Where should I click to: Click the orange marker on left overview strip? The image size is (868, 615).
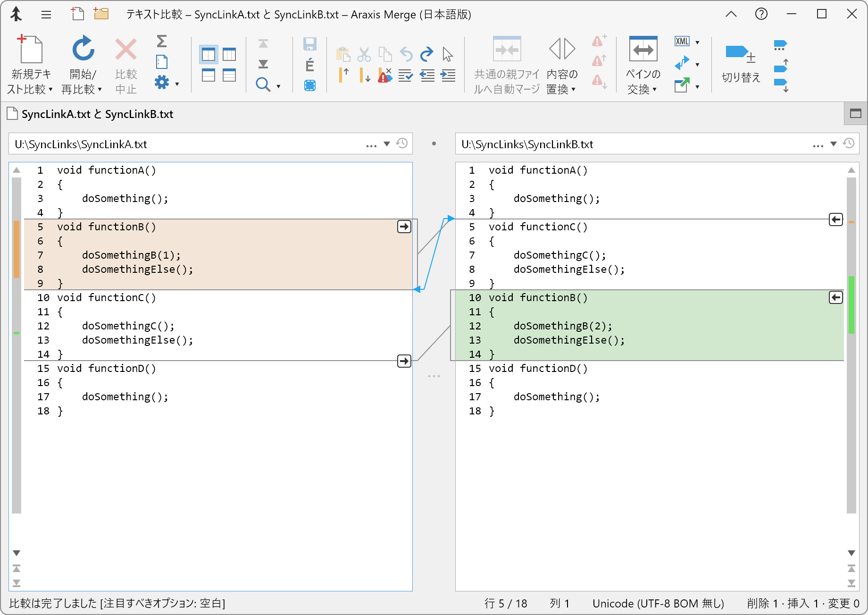pos(17,249)
